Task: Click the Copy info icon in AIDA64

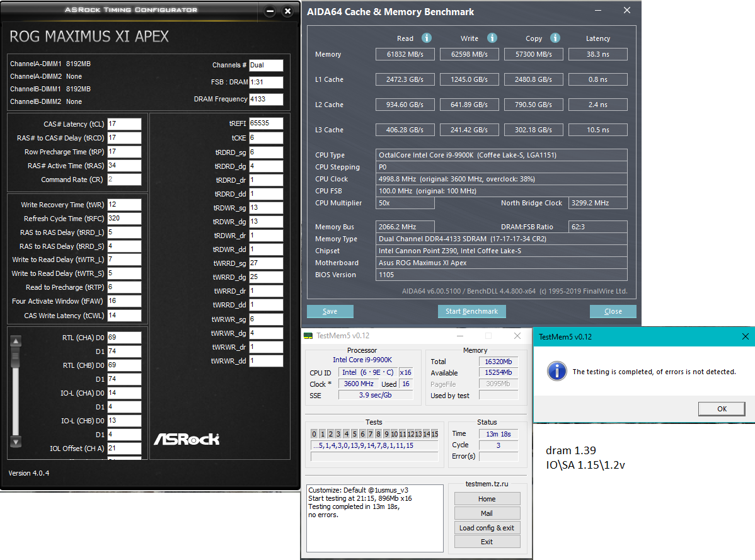Action: pos(555,38)
